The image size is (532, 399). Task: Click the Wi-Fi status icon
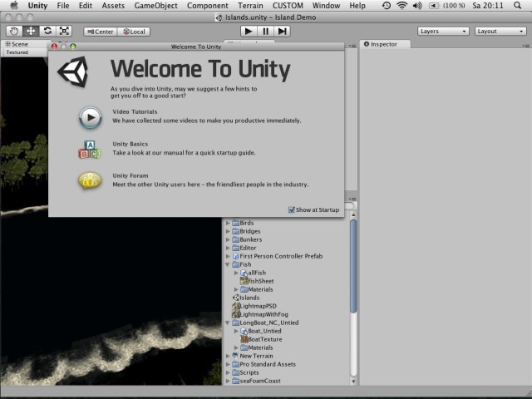click(x=402, y=6)
